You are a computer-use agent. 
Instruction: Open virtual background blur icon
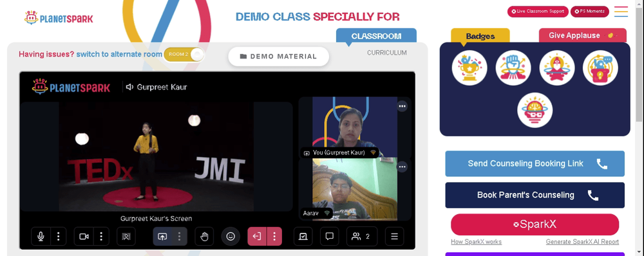point(126,236)
